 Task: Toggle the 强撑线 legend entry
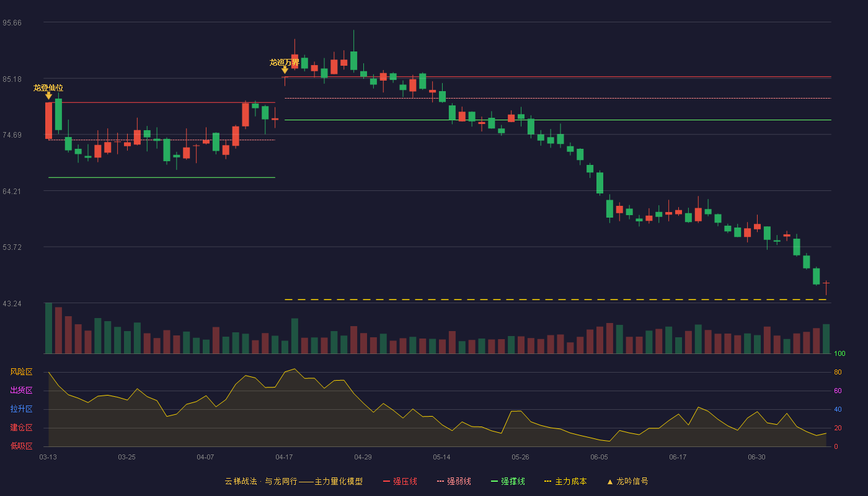[x=508, y=481]
